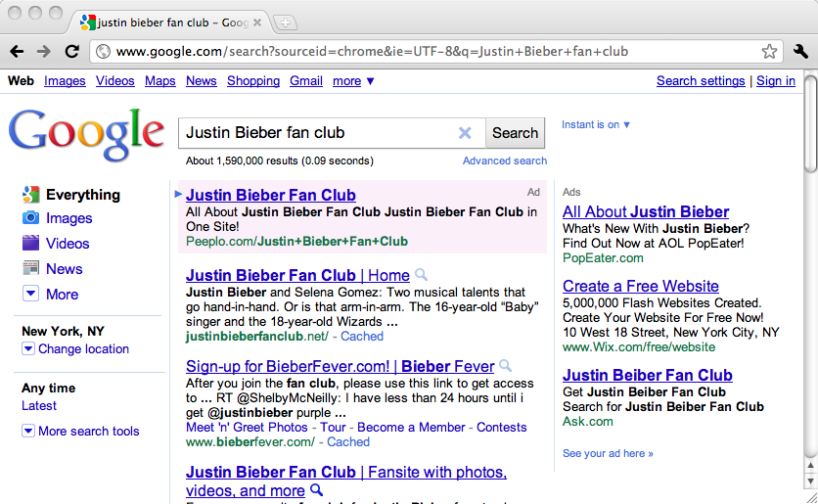Clear the search box with the X icon
The width and height of the screenshot is (818, 504).
pos(465,133)
